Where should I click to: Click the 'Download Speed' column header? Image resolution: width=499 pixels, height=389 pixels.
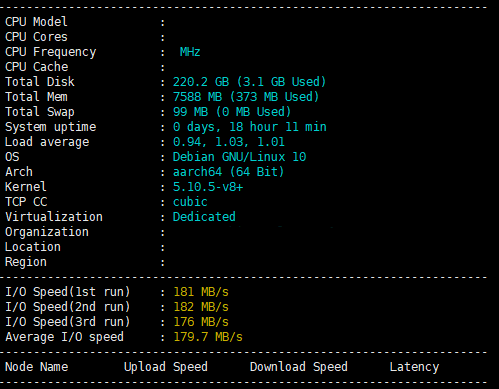pyautogui.click(x=299, y=367)
